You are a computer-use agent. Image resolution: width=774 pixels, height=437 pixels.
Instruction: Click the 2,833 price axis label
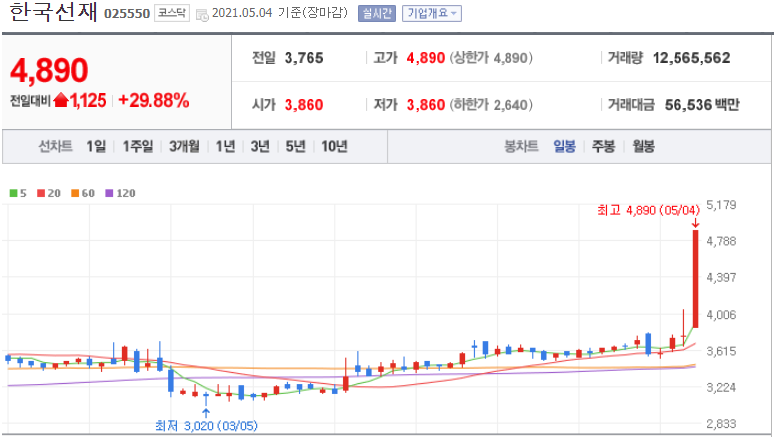coord(721,424)
